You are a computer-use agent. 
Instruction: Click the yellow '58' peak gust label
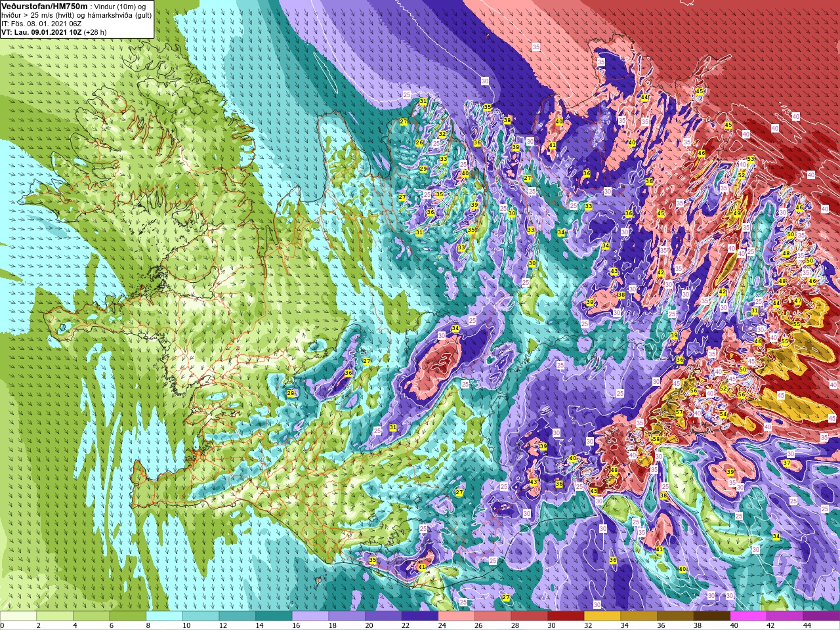(656, 439)
